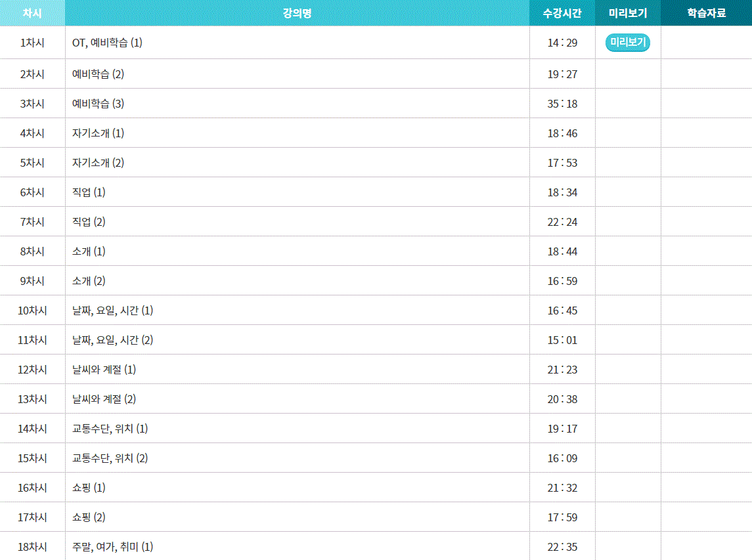The image size is (752, 560).
Task: Open the 직업 (1) lecture
Action: [89, 192]
